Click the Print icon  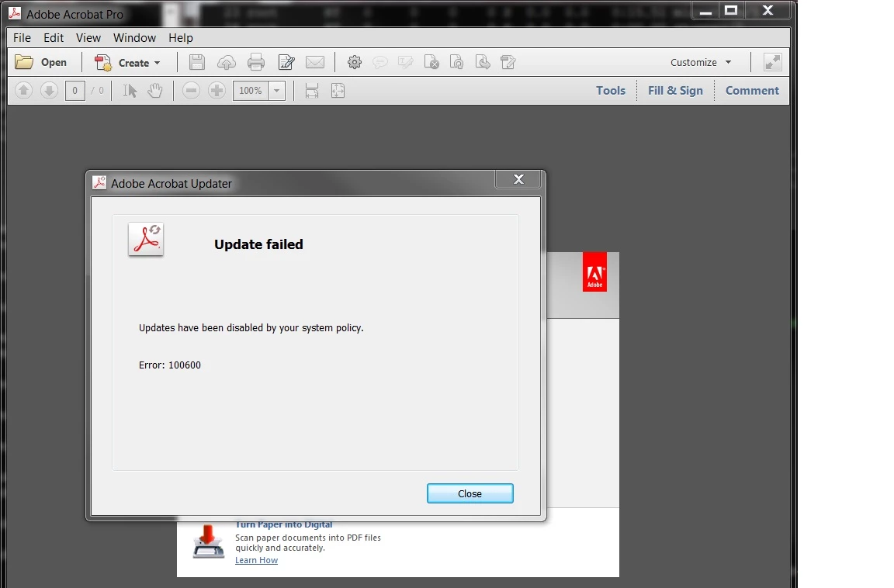pyautogui.click(x=256, y=62)
